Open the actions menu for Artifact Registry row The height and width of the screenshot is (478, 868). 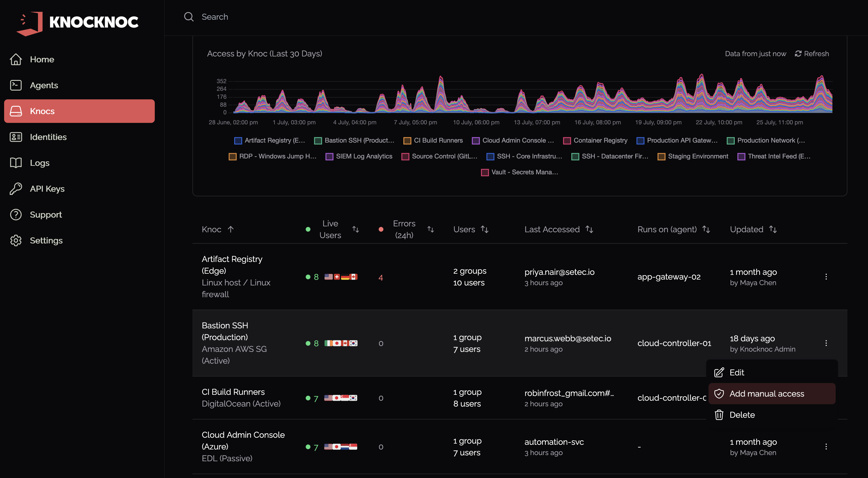(826, 277)
